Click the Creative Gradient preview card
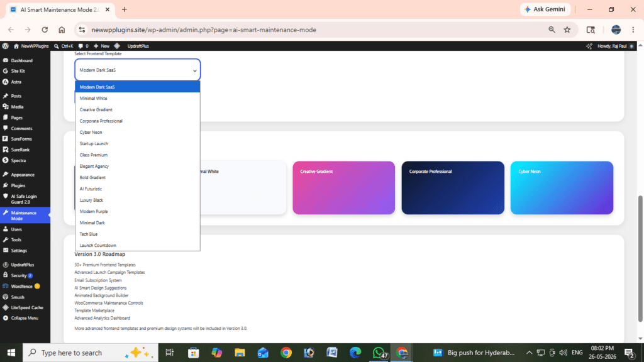This screenshot has width=644, height=362. (x=344, y=187)
